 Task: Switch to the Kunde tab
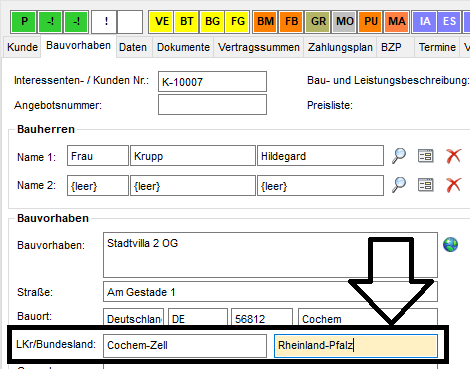click(x=22, y=47)
